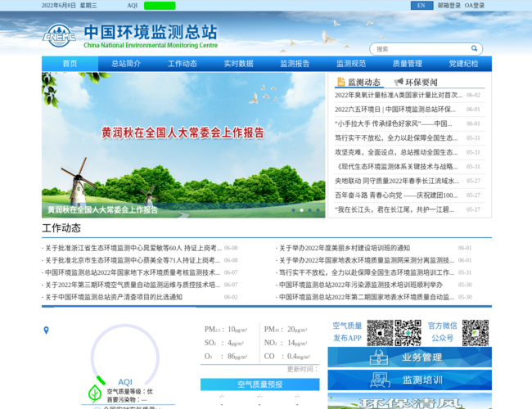Click the 空气质量发布APP label

347,331
